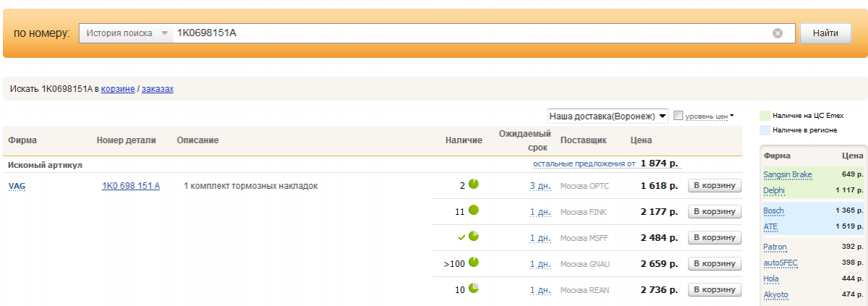The height and width of the screenshot is (306, 868).
Task: Add the 2 736 р. REAN offer to cart
Action: [x=715, y=290]
